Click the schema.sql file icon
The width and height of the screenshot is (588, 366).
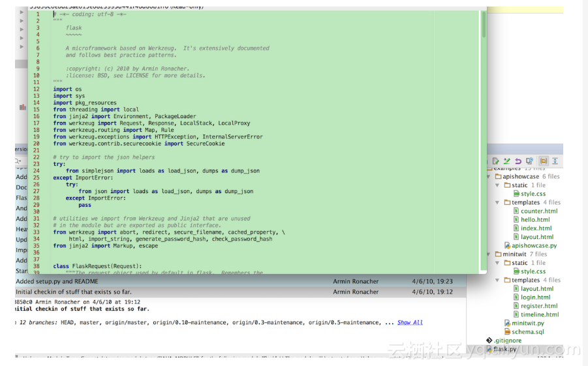click(507, 331)
